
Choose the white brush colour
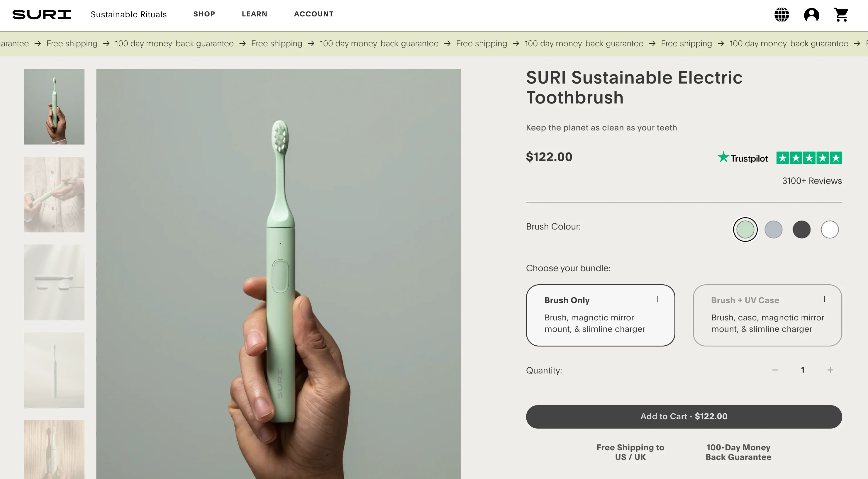point(830,230)
